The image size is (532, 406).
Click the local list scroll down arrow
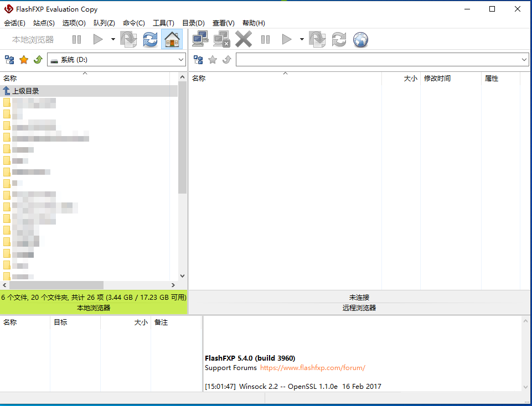tap(183, 276)
